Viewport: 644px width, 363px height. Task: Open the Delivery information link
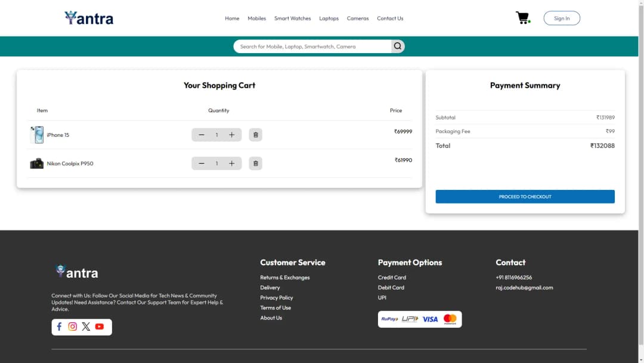point(270,288)
